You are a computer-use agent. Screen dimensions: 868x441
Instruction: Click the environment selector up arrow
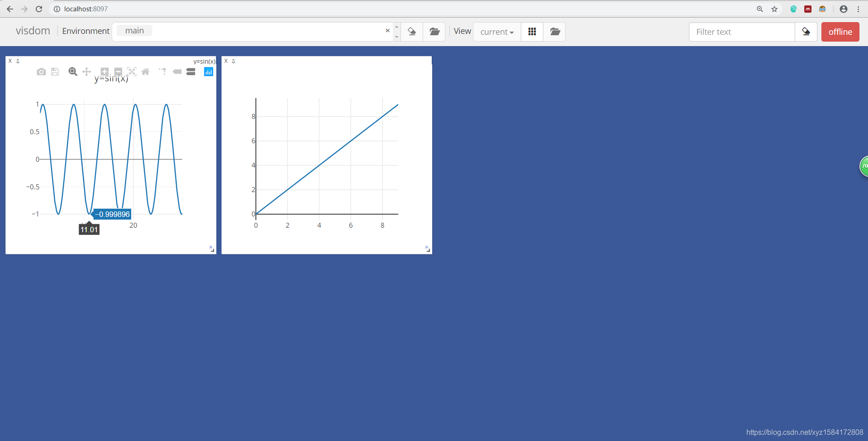coord(397,27)
